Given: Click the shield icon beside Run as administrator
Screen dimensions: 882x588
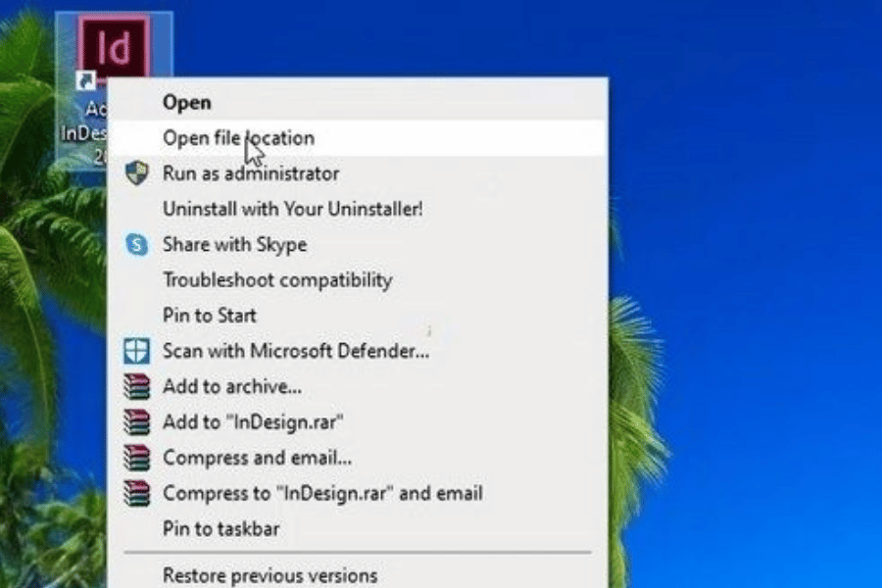Looking at the screenshot, I should pyautogui.click(x=137, y=173).
